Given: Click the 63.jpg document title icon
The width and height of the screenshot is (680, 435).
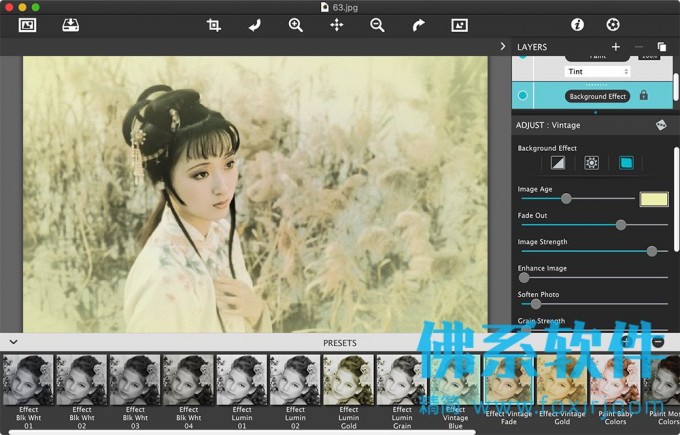Looking at the screenshot, I should [324, 7].
